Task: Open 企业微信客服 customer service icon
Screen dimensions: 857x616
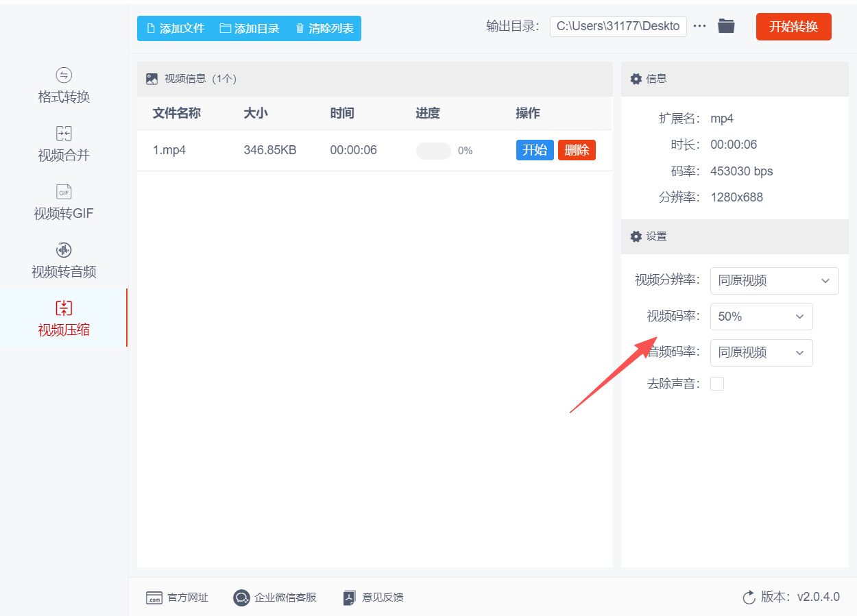Action: 241,597
